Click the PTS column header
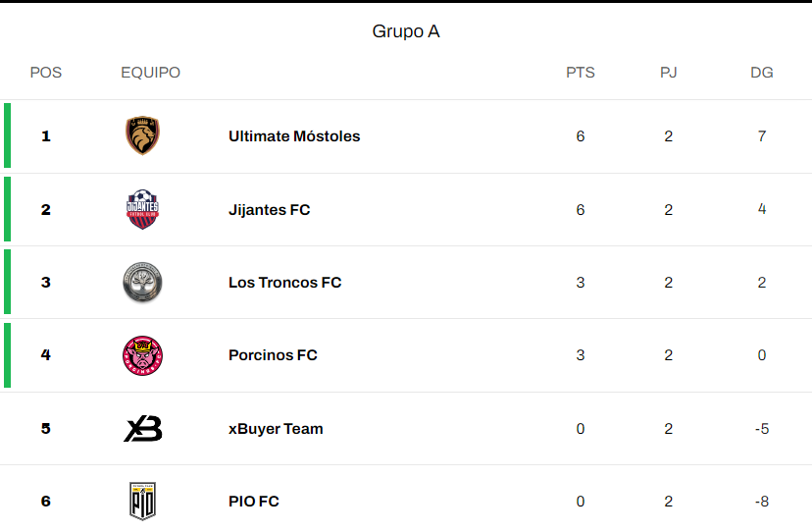This screenshot has width=812, height=532. pyautogui.click(x=580, y=72)
